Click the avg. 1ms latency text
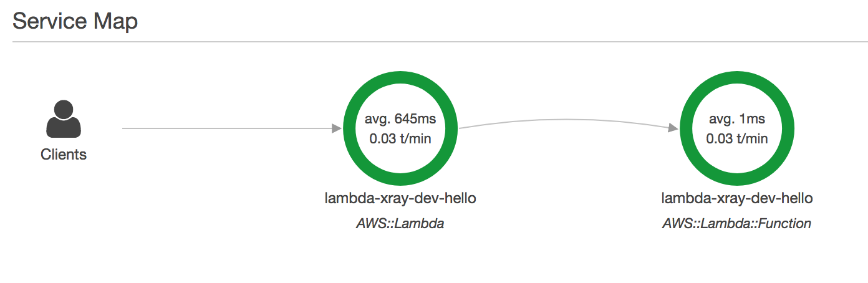This screenshot has height=283, width=868. coord(736,118)
